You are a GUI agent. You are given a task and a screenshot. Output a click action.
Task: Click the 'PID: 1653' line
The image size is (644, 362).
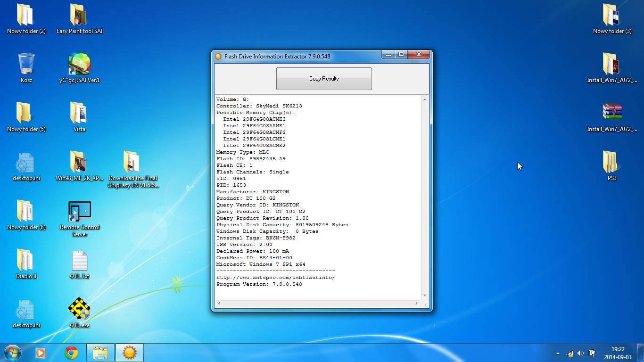231,185
